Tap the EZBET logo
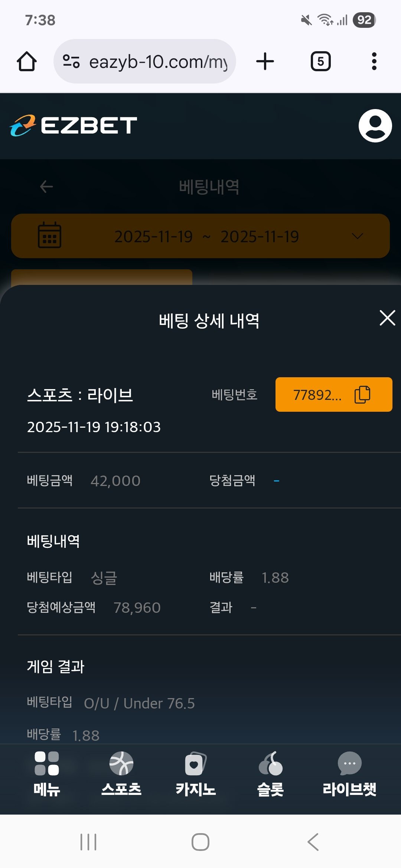401x868 pixels. tap(74, 125)
